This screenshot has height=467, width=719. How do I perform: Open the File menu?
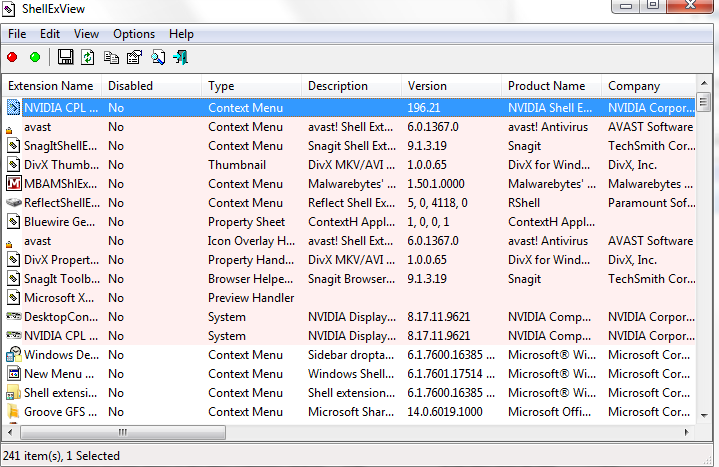(17, 34)
